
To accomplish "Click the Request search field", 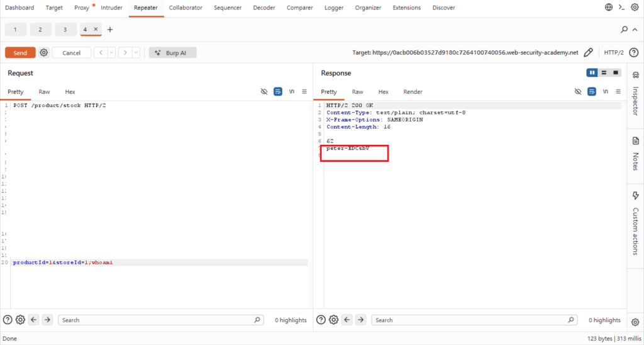I will pyautogui.click(x=160, y=320).
